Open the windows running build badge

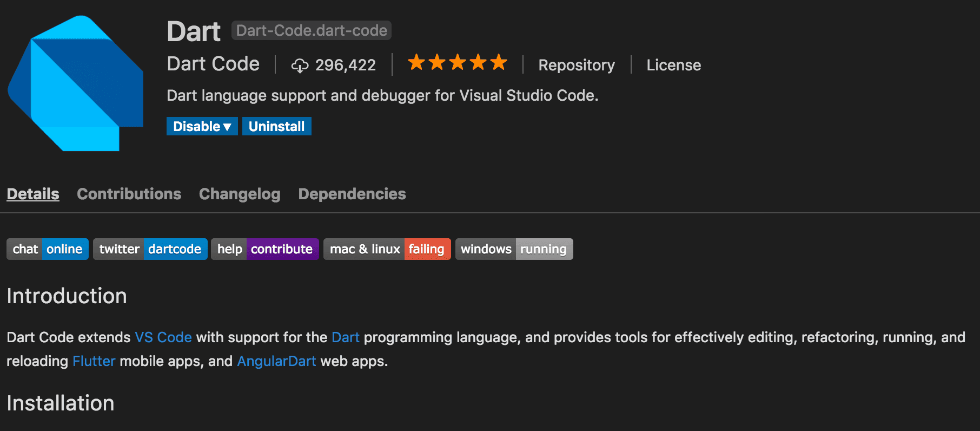[514, 249]
